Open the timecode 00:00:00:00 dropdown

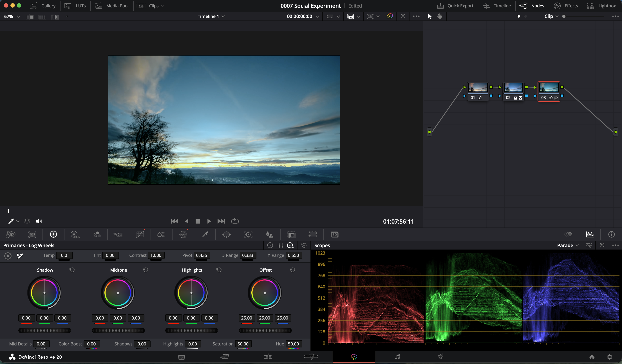tap(303, 16)
